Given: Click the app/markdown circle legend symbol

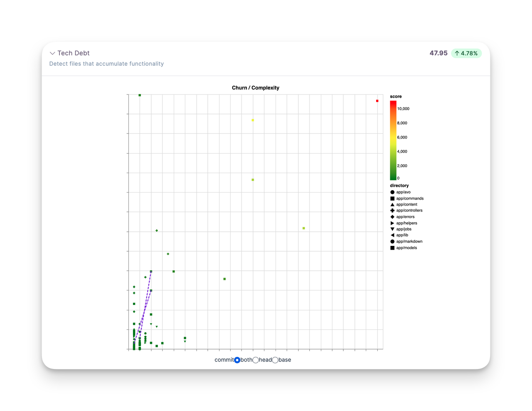Looking at the screenshot, I should (x=392, y=241).
